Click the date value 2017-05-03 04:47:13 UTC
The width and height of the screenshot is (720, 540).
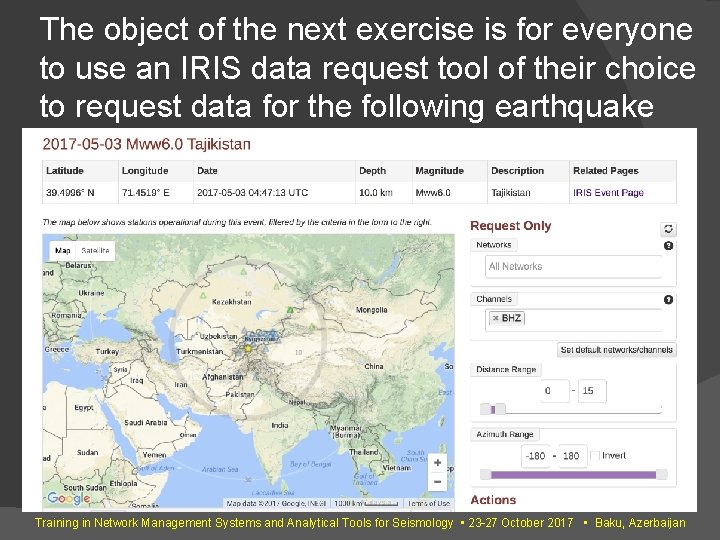pos(253,192)
